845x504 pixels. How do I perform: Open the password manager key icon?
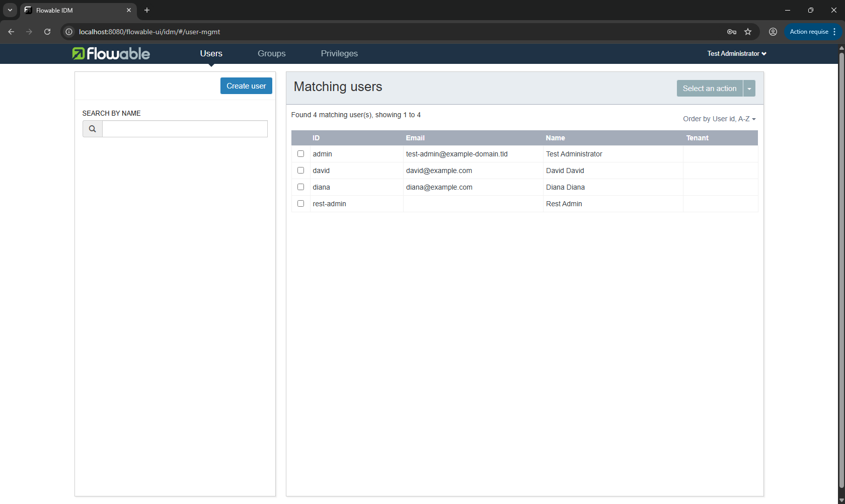731,32
